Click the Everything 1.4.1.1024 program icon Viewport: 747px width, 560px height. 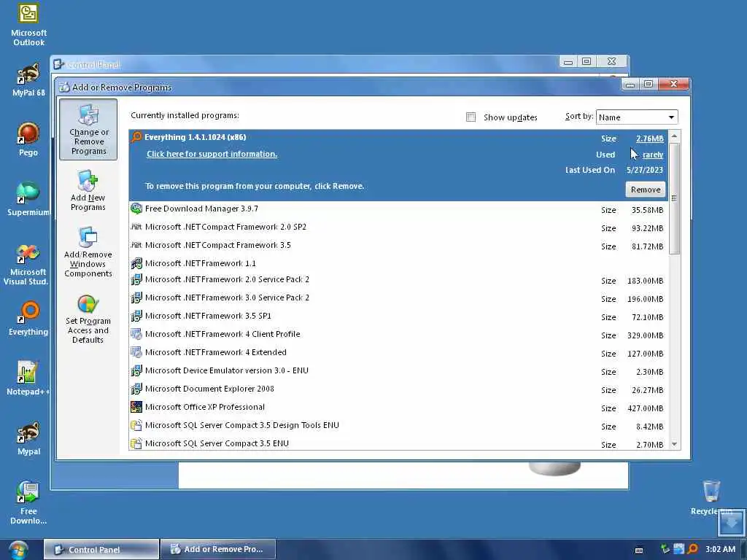(x=136, y=137)
